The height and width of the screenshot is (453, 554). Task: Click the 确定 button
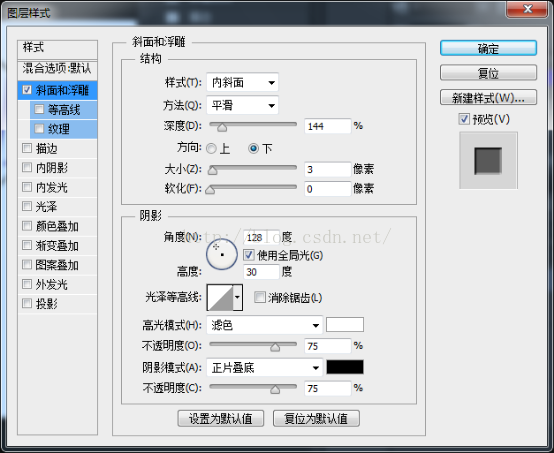click(488, 48)
